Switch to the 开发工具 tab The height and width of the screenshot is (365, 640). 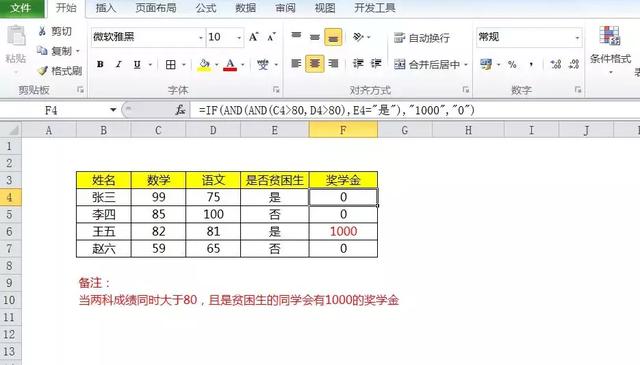point(375,8)
